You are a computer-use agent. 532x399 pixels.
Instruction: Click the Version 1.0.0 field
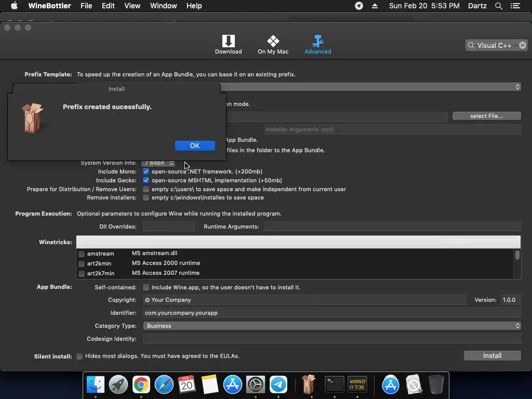(511, 300)
